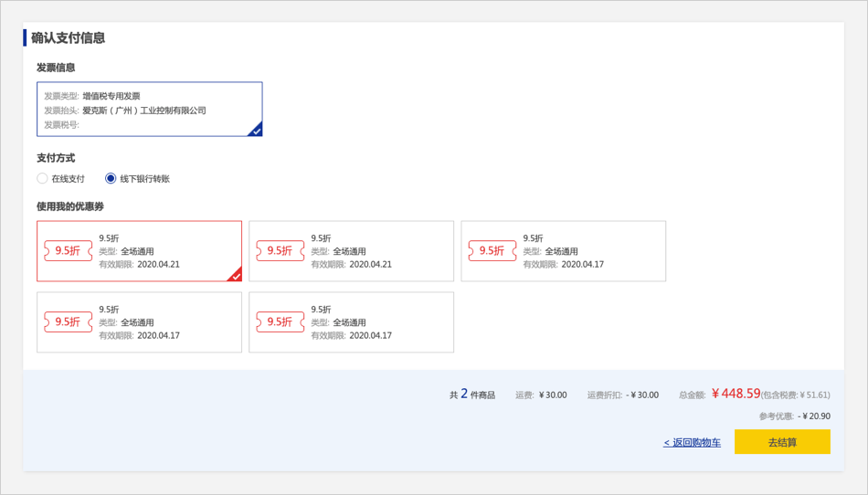This screenshot has width=868, height=495.
Task: Click the red total amount ¥448.59
Action: pyautogui.click(x=736, y=394)
